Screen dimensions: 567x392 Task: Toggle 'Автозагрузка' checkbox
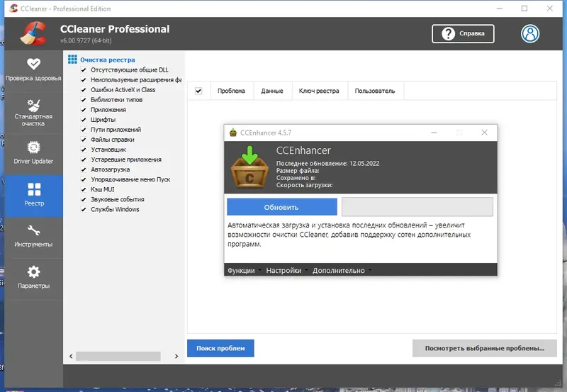pyautogui.click(x=84, y=169)
